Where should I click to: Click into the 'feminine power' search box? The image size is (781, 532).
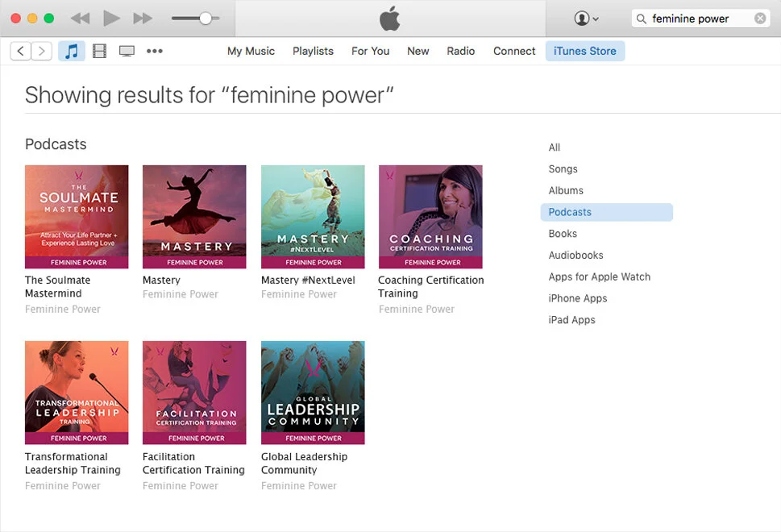pyautogui.click(x=700, y=19)
